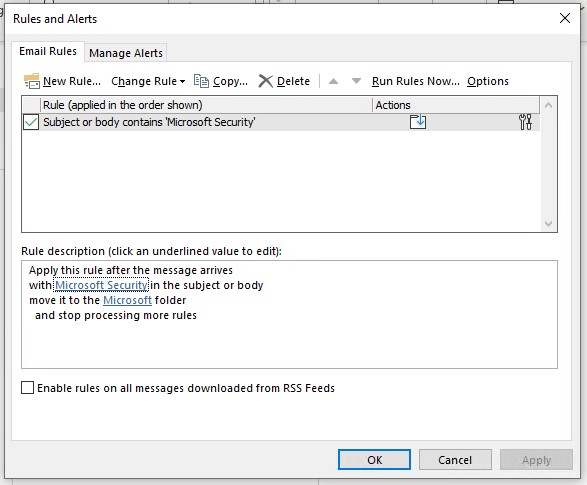Confirm with the OK button

coord(374,460)
